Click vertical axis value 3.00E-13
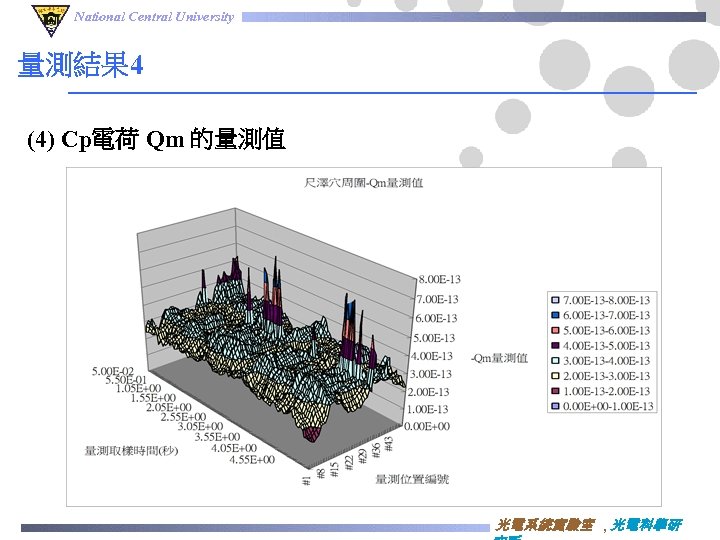The image size is (720, 540). 431,374
